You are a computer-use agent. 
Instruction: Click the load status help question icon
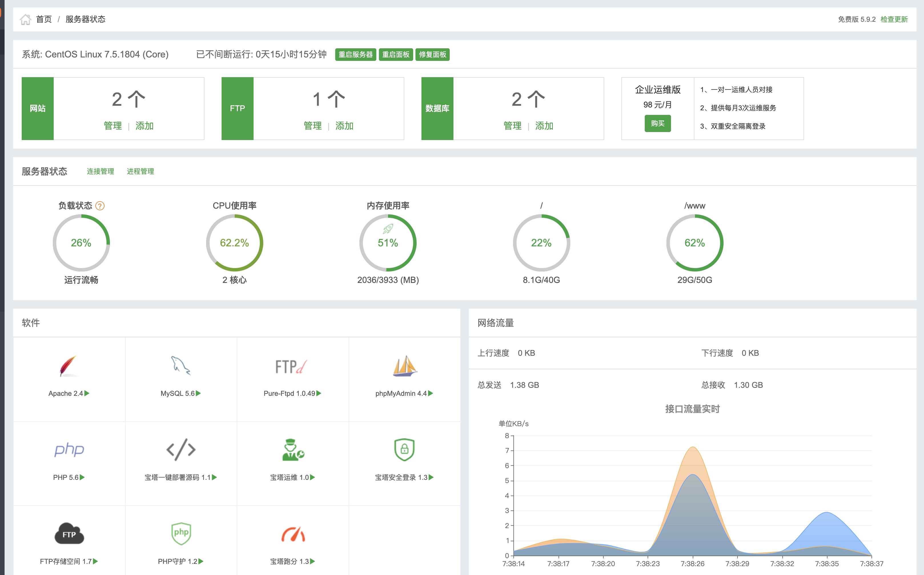100,206
